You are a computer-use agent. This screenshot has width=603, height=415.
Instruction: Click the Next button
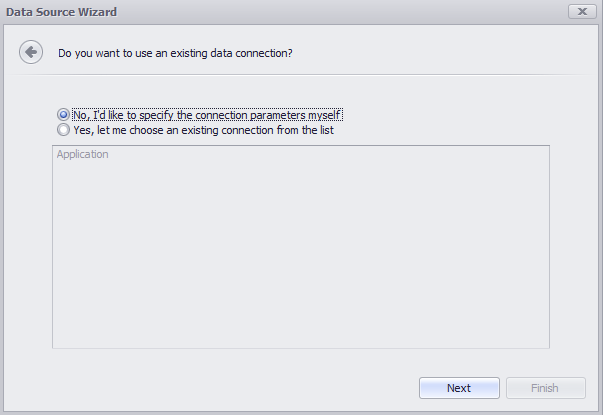[x=459, y=388]
